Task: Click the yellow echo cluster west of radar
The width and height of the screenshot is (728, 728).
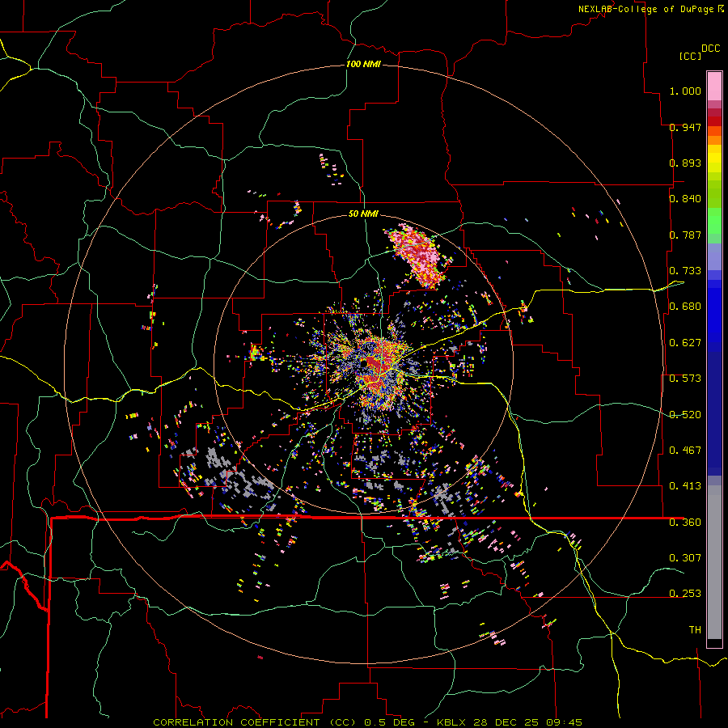Action: [256, 353]
